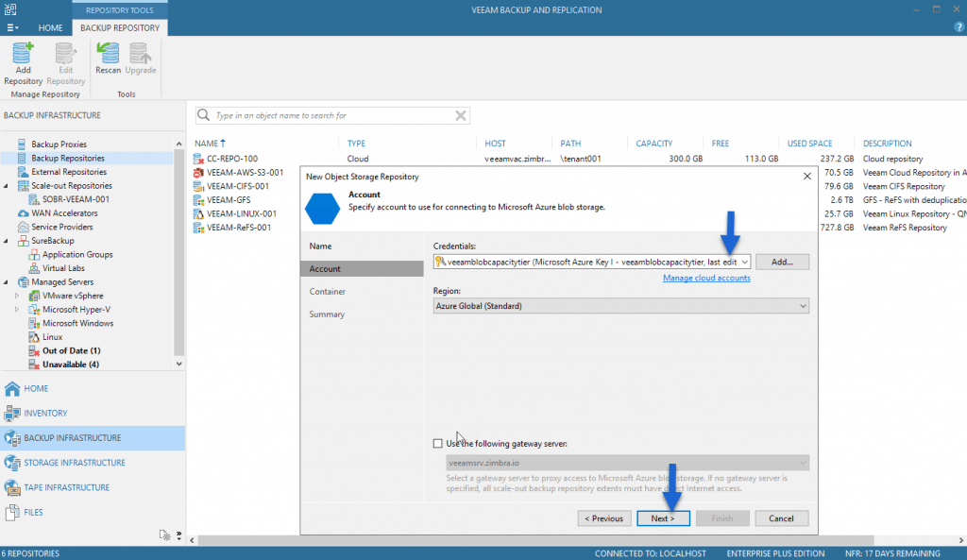Clear the search field with X icon
The height and width of the screenshot is (560, 967).
coord(460,115)
